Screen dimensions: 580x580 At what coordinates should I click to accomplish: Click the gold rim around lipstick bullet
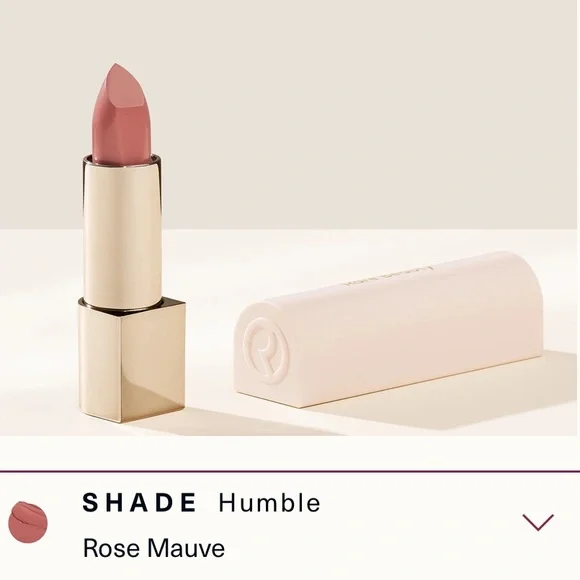[x=122, y=160]
